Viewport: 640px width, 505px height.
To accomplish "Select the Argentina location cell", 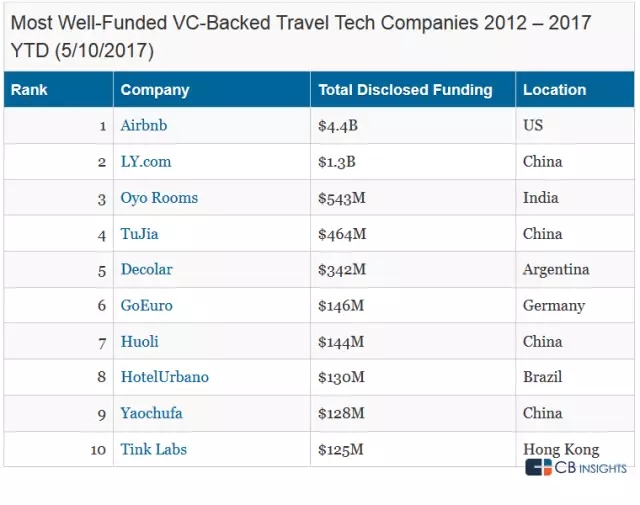I will pyautogui.click(x=575, y=269).
